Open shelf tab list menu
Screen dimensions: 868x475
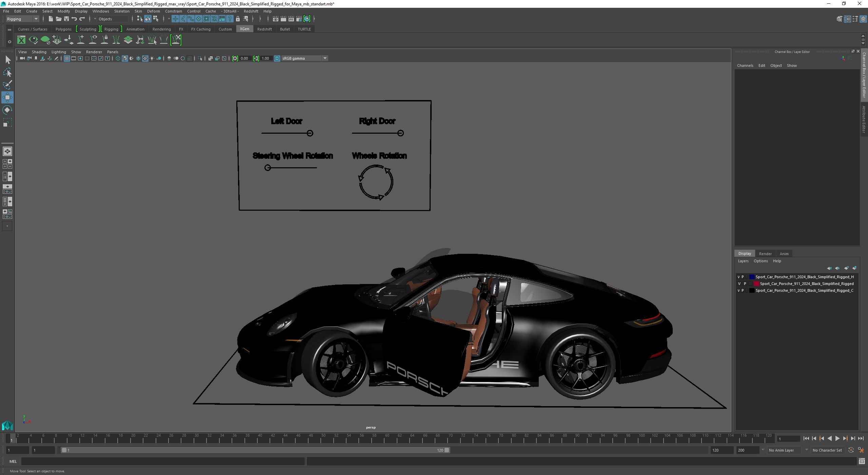pos(9,30)
